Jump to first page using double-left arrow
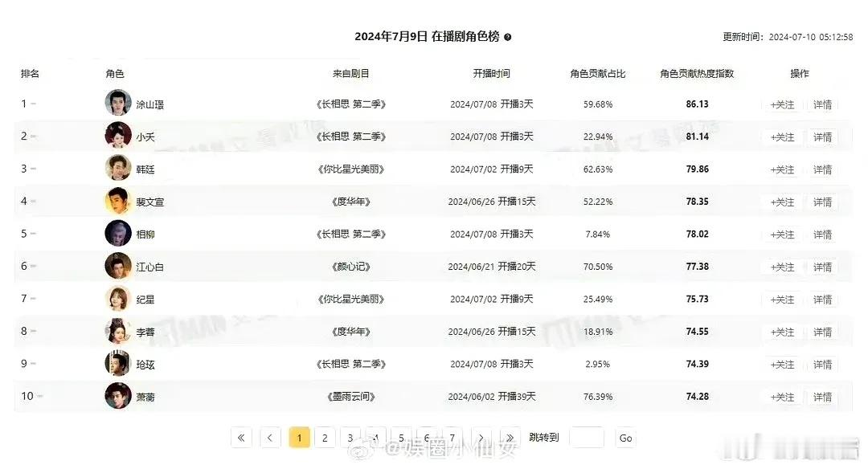Image resolution: width=868 pixels, height=469 pixels. (x=241, y=438)
